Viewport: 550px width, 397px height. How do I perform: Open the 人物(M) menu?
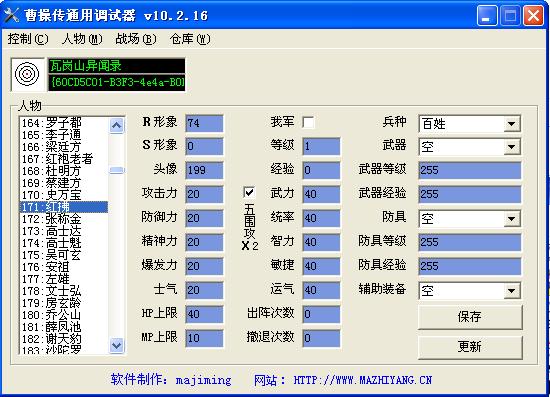point(82,39)
